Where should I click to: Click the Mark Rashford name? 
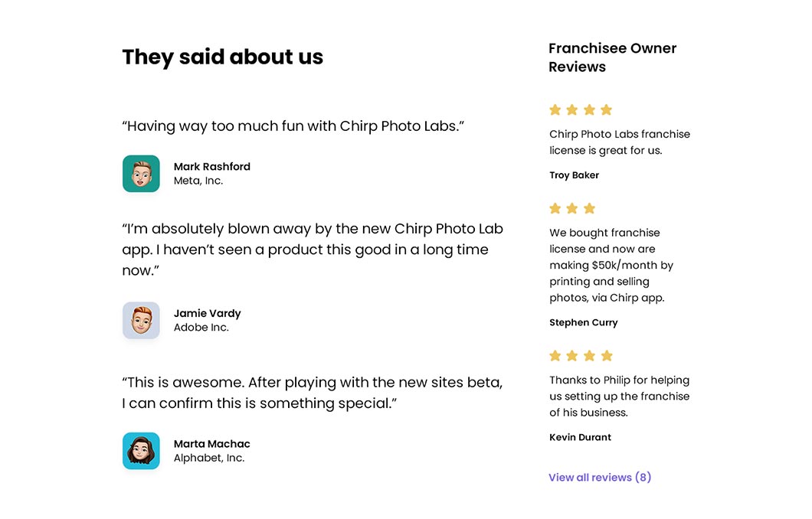point(211,167)
